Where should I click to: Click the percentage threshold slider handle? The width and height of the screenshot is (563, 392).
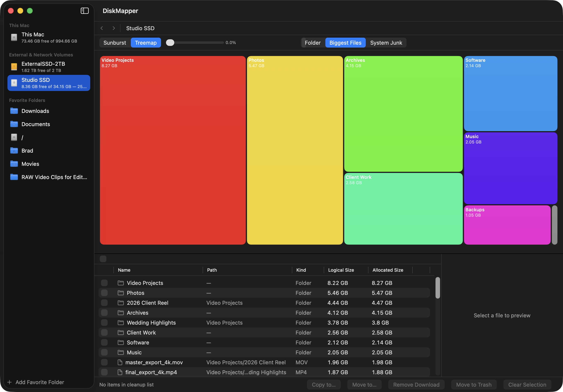(x=170, y=43)
